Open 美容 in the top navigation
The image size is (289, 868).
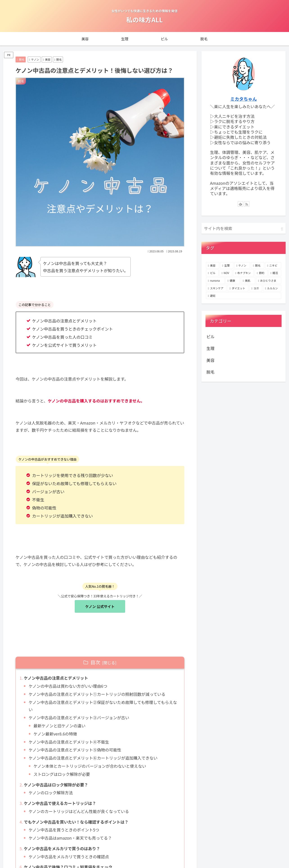click(85, 39)
